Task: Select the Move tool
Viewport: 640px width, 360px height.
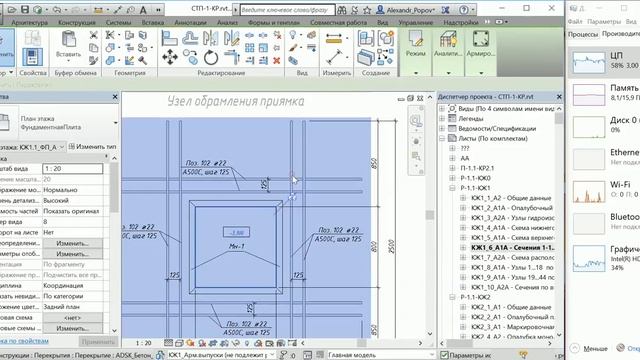Action: (x=170, y=57)
